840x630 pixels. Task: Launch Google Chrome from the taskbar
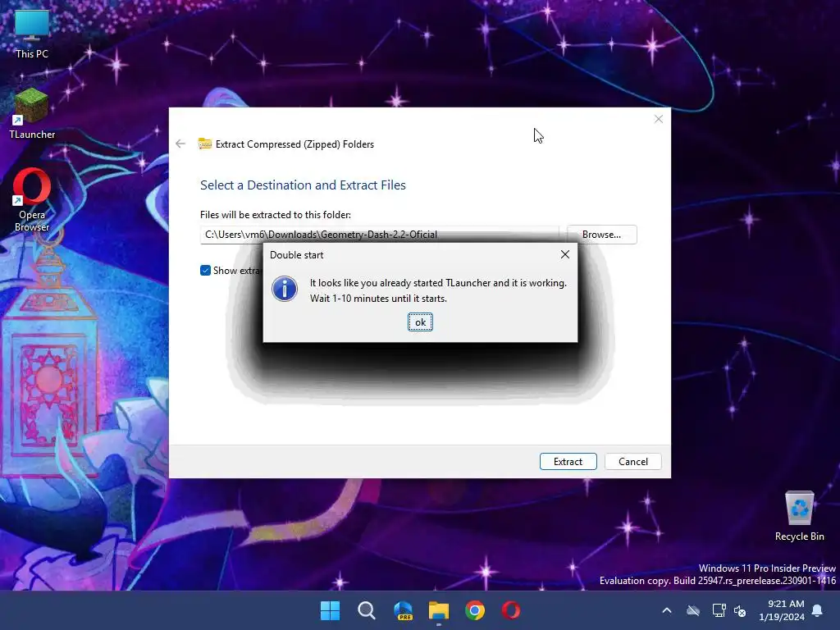[475, 610]
